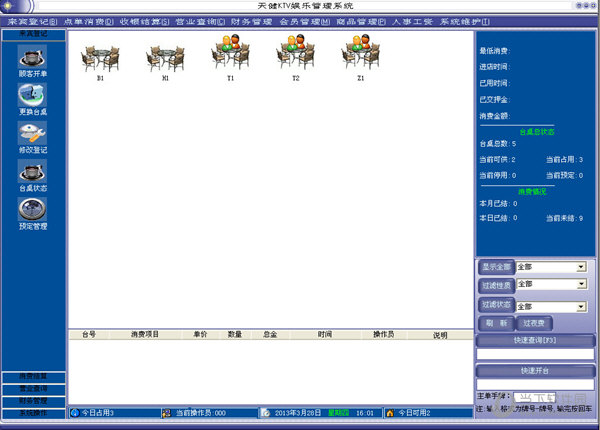This screenshot has width=600, height=430.
Task: Click the 当前未结: 9 text
Action: point(564,218)
